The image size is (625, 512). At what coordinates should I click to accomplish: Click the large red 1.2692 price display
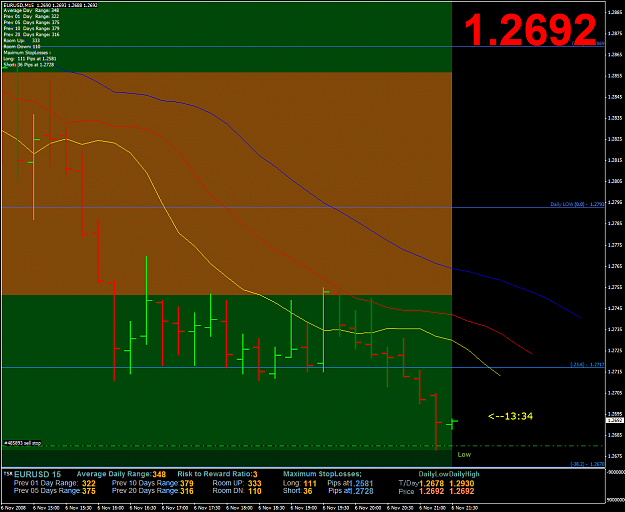tap(530, 30)
